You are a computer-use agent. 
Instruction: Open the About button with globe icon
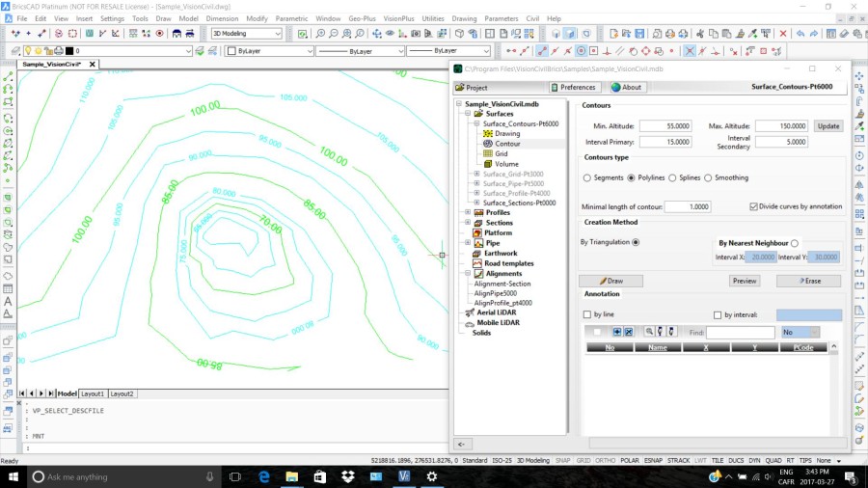pos(626,87)
